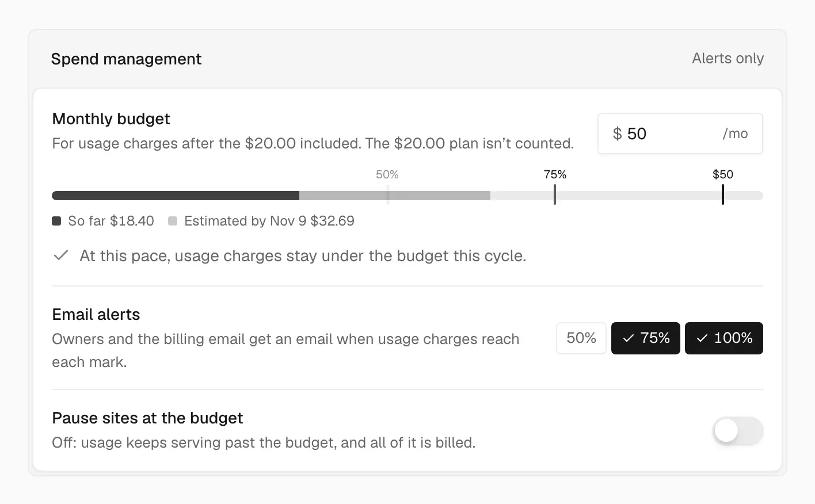Click the dark So far legend square
The height and width of the screenshot is (504, 815).
56,221
